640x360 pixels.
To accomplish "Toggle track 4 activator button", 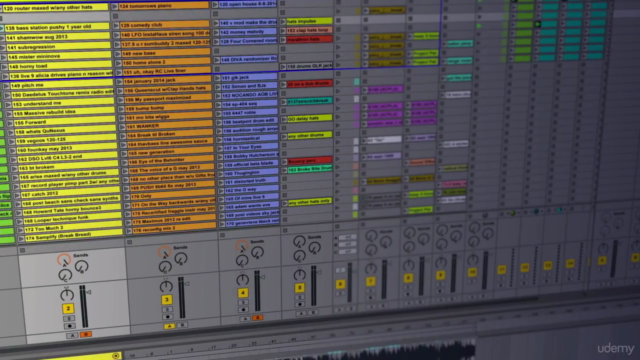I will 242,293.
